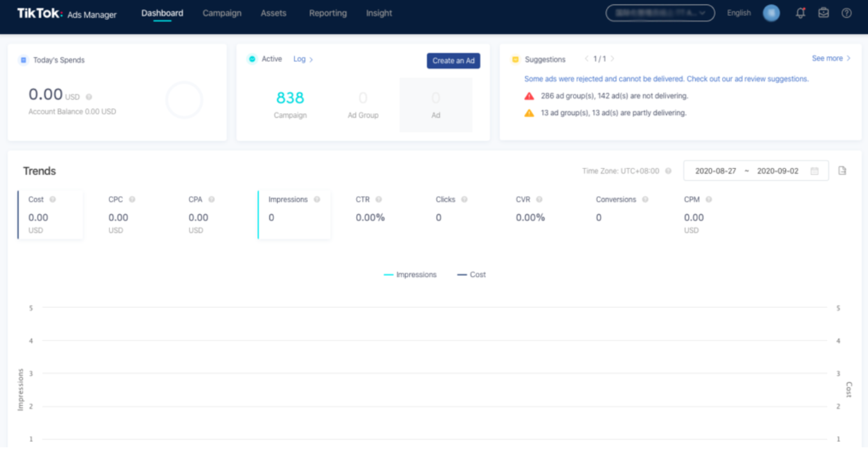Open the profile avatar in the top bar
868x455 pixels.
coord(771,13)
